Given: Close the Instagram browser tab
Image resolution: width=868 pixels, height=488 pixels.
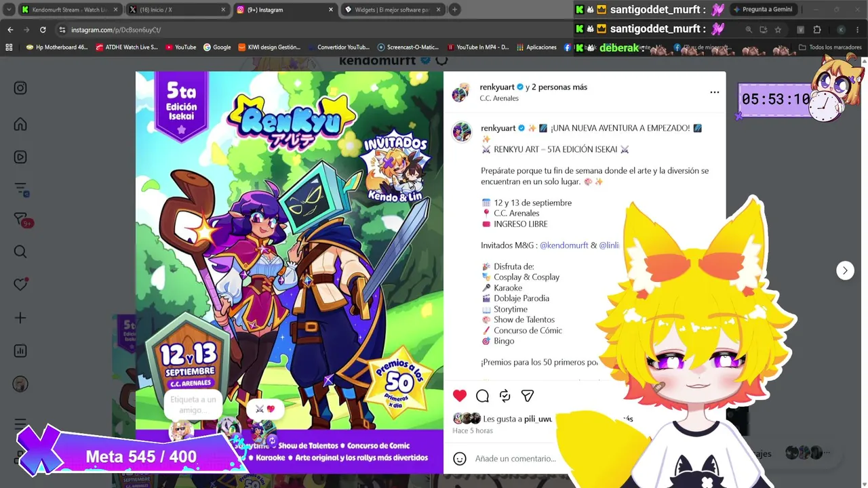Looking at the screenshot, I should coord(331,9).
